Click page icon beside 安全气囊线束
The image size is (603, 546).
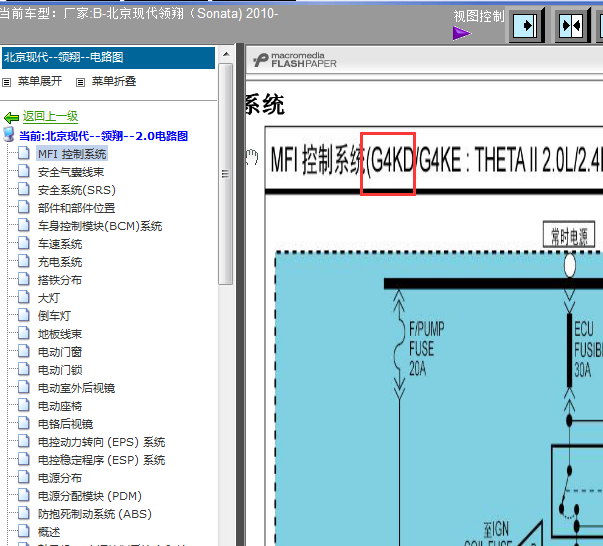click(x=23, y=171)
